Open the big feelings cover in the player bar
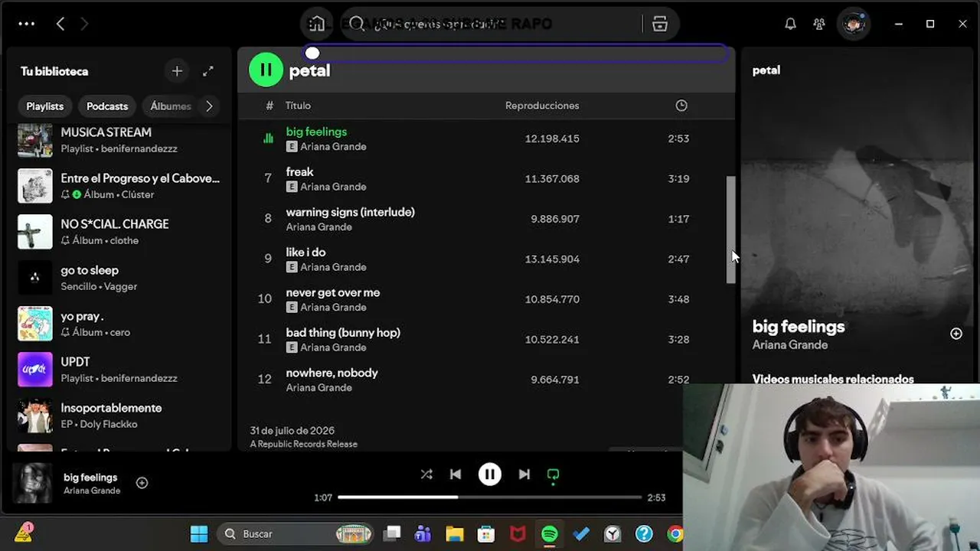The width and height of the screenshot is (980, 551). click(x=34, y=483)
